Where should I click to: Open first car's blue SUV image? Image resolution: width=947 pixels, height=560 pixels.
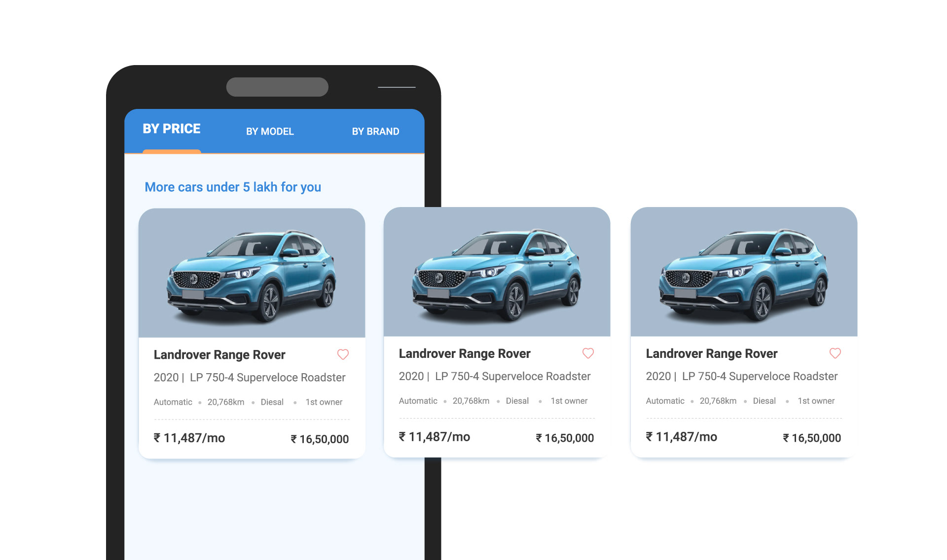click(252, 273)
